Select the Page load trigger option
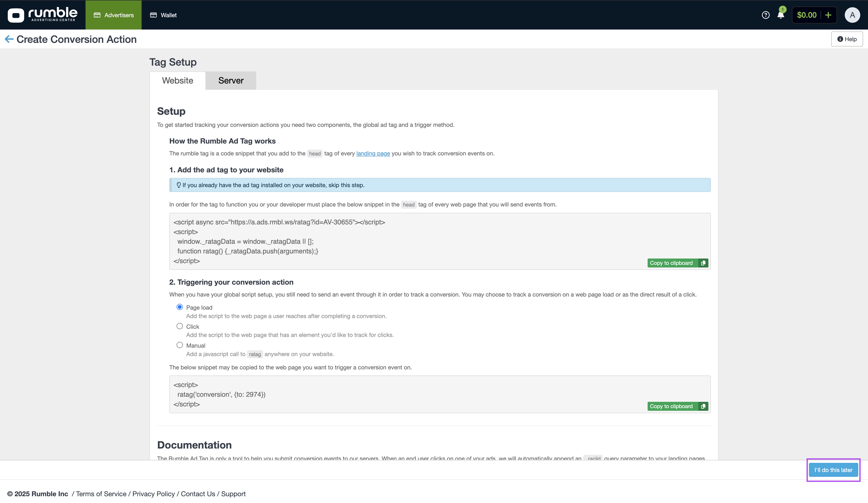Viewport: 868px width, 503px height. (x=179, y=307)
